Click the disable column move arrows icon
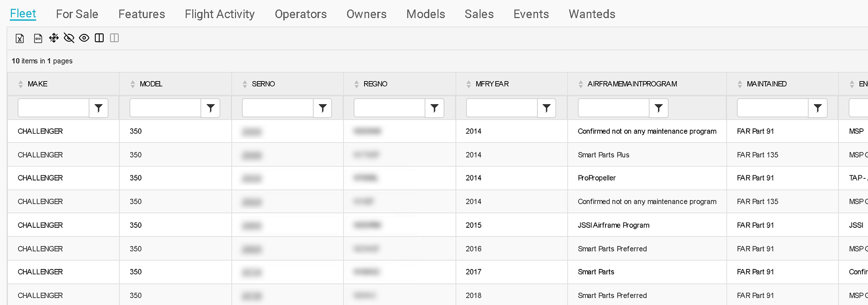The height and width of the screenshot is (305, 868). point(54,38)
